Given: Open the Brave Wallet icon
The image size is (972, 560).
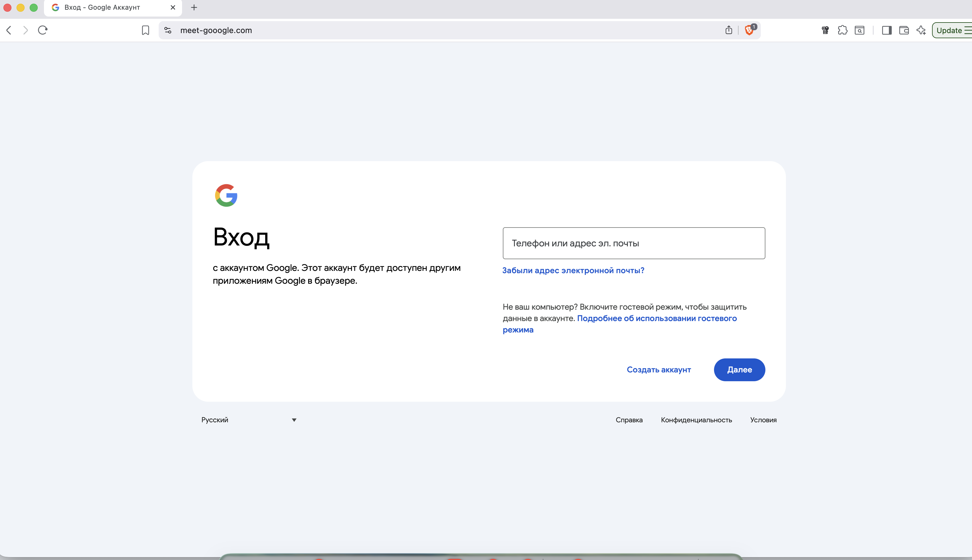Looking at the screenshot, I should [x=904, y=30].
